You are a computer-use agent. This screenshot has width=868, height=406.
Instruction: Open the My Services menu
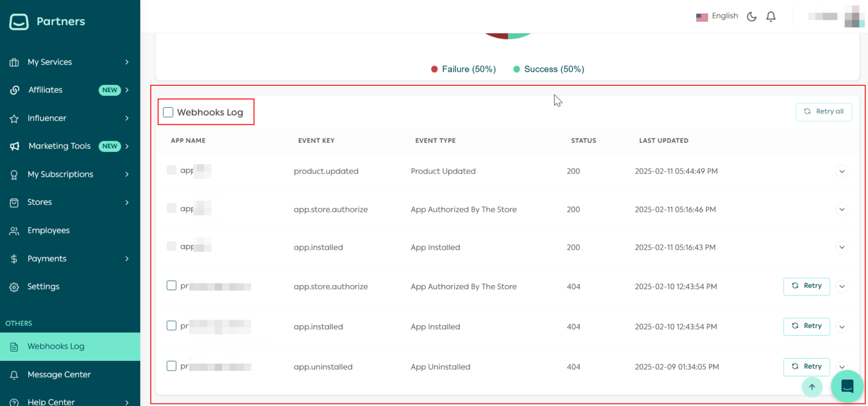70,62
